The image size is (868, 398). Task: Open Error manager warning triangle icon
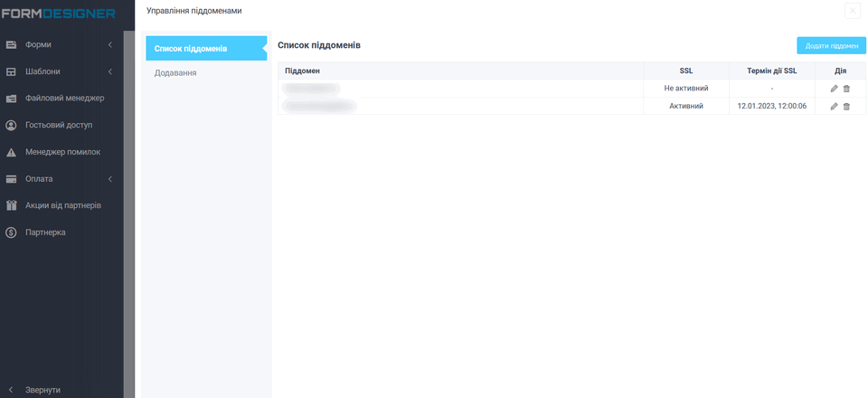(12, 152)
